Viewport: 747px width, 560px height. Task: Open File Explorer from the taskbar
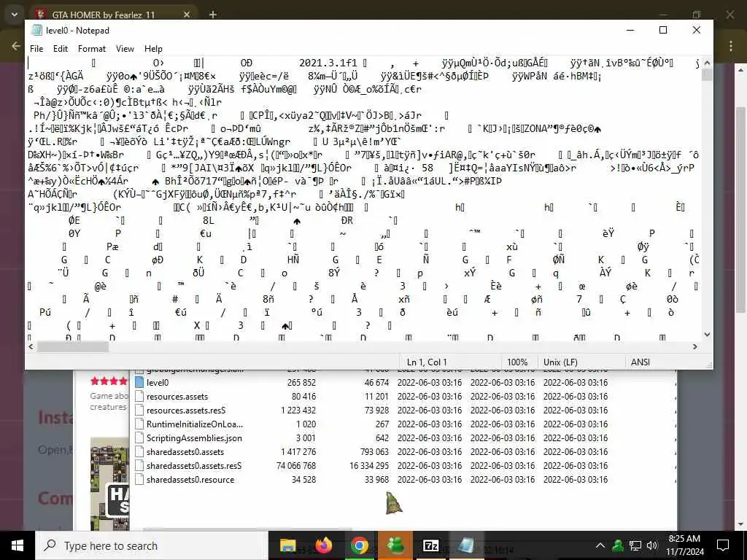click(287, 545)
